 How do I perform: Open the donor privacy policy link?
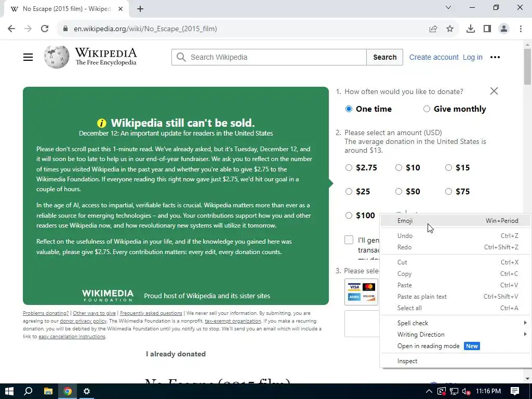(83, 321)
